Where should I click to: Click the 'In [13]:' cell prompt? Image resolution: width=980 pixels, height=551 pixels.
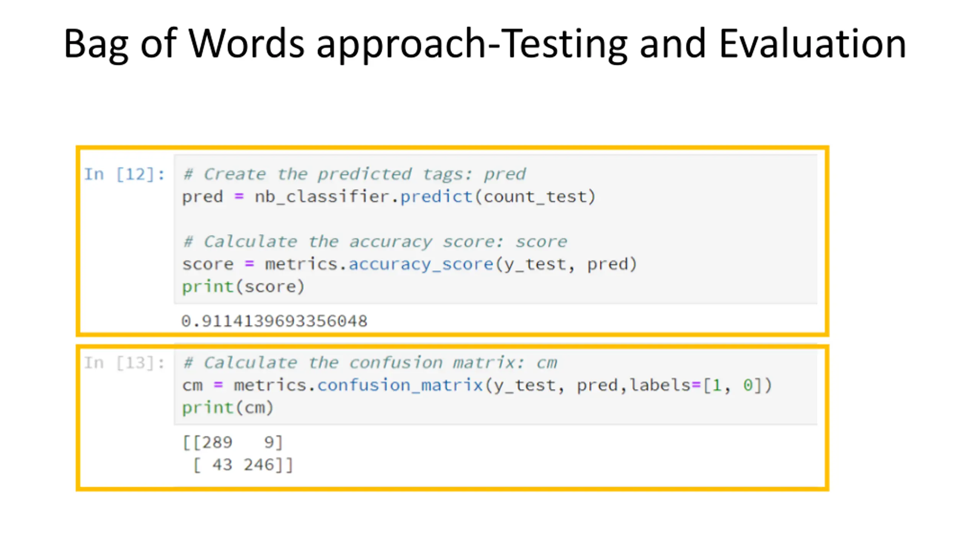125,363
